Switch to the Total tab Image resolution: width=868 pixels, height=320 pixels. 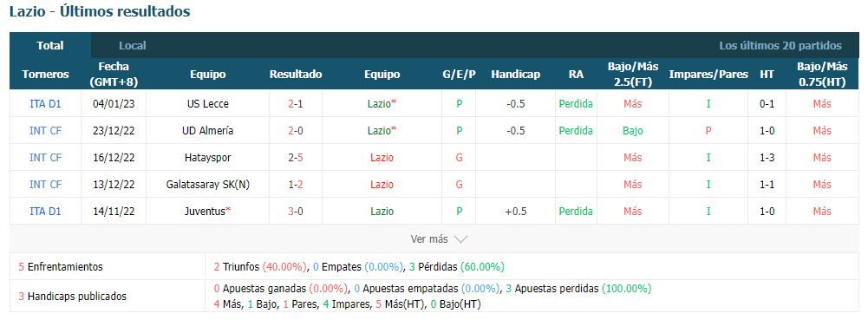[x=50, y=46]
